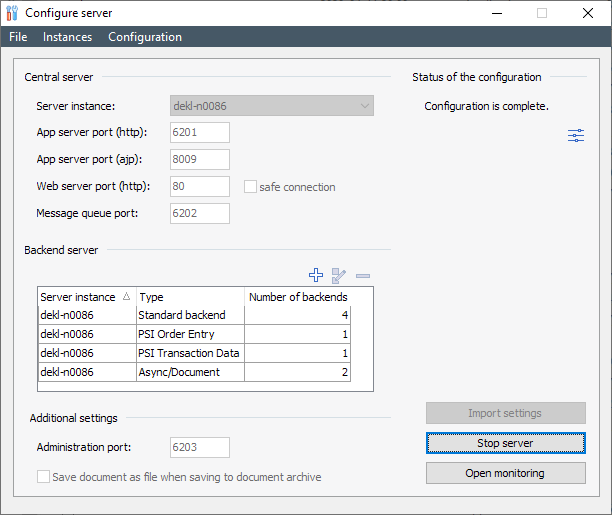Click the Configure server app icon in title bar
Image resolution: width=612 pixels, height=515 pixels.
point(12,13)
